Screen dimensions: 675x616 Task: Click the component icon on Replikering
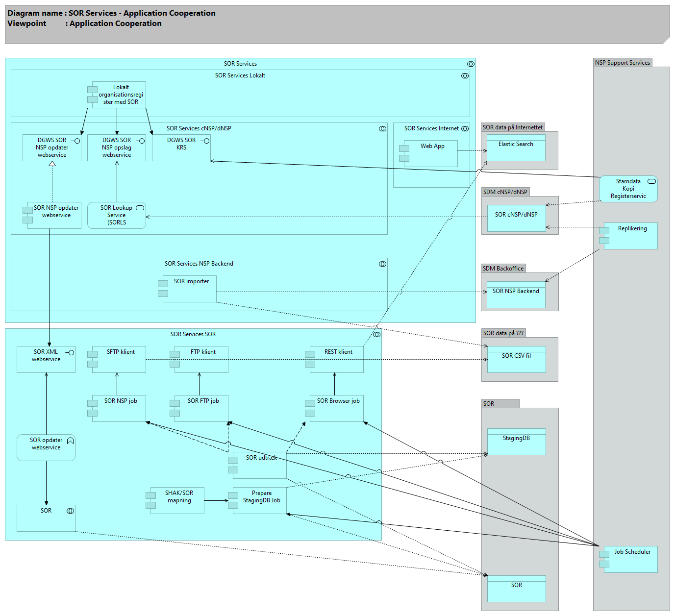tap(604, 236)
